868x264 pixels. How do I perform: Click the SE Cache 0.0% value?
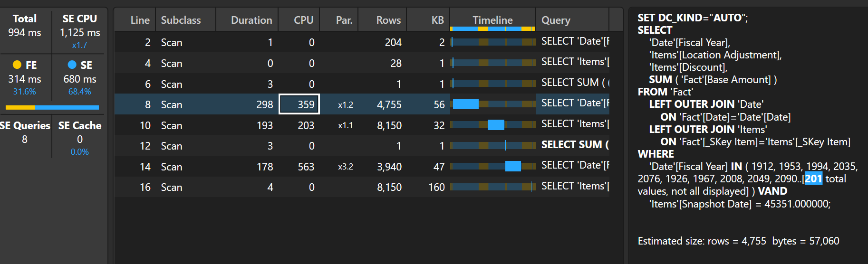pos(79,152)
